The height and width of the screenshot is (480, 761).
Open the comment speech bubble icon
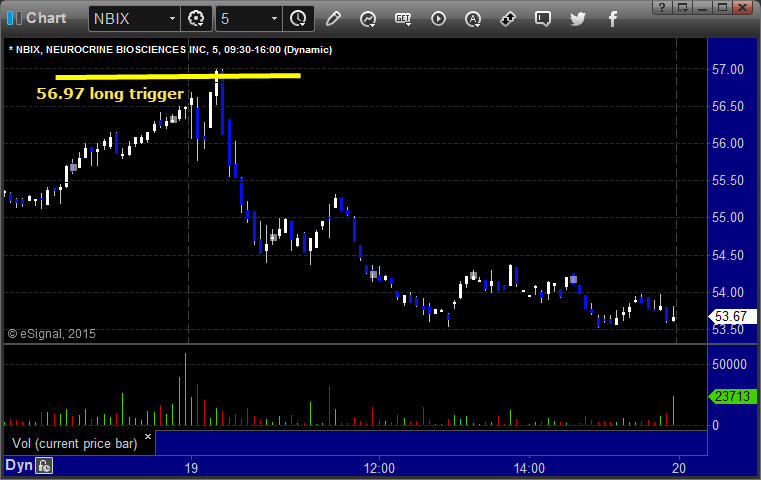pyautogui.click(x=543, y=19)
